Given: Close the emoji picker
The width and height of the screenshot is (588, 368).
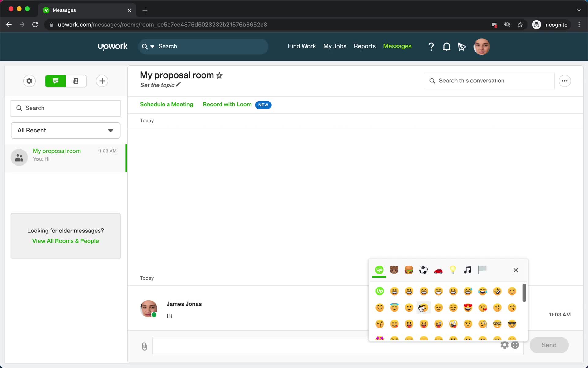Looking at the screenshot, I should pos(516,270).
